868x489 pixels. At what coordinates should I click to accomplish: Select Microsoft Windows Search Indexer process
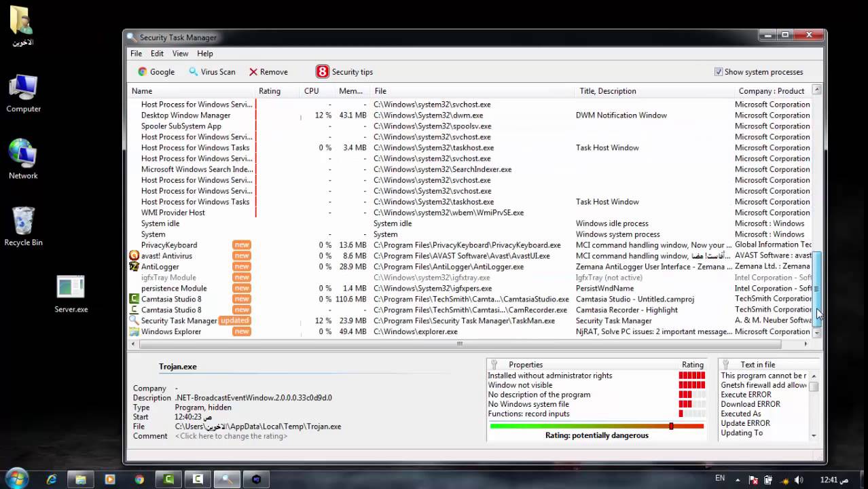[469, 169]
